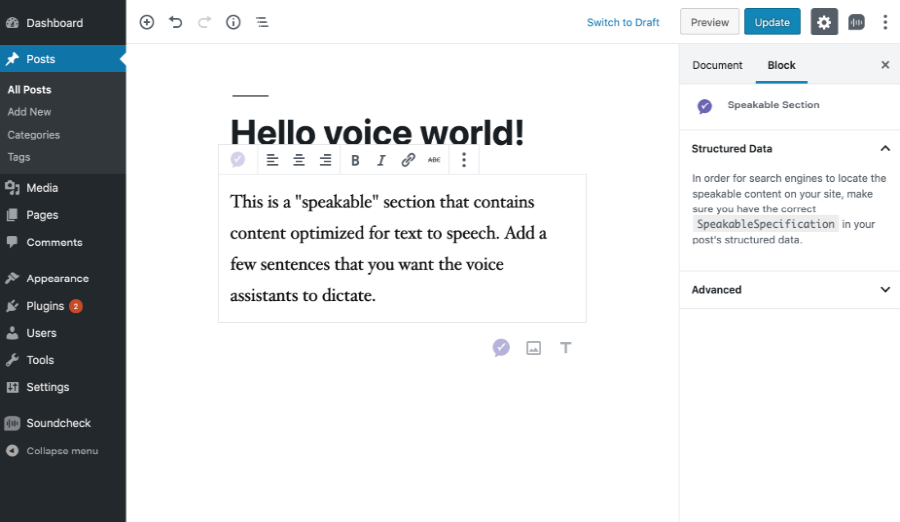Open Plugins in the admin menu
Image resolution: width=900 pixels, height=522 pixels.
pos(45,306)
